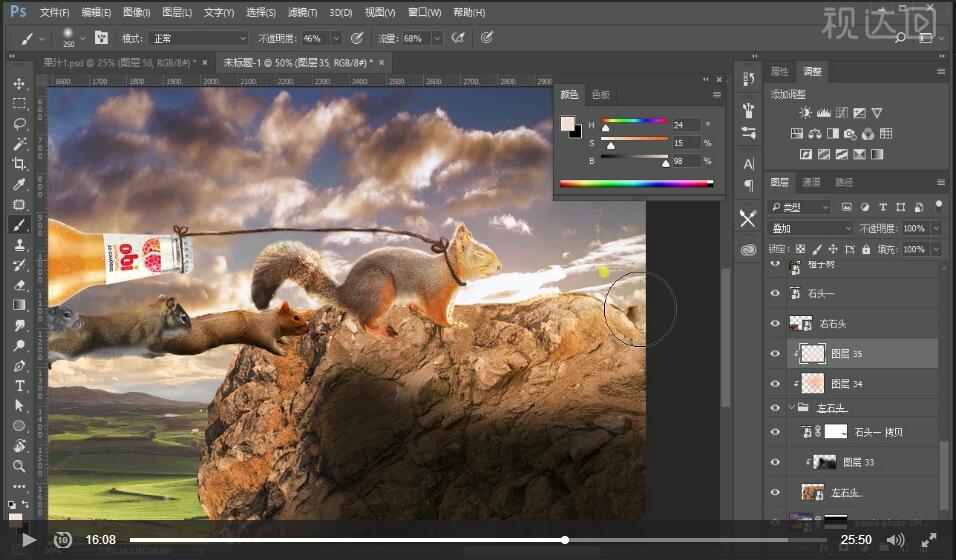Switch to the 果汁1.psd document tab
This screenshot has width=956, height=560.
click(x=120, y=63)
